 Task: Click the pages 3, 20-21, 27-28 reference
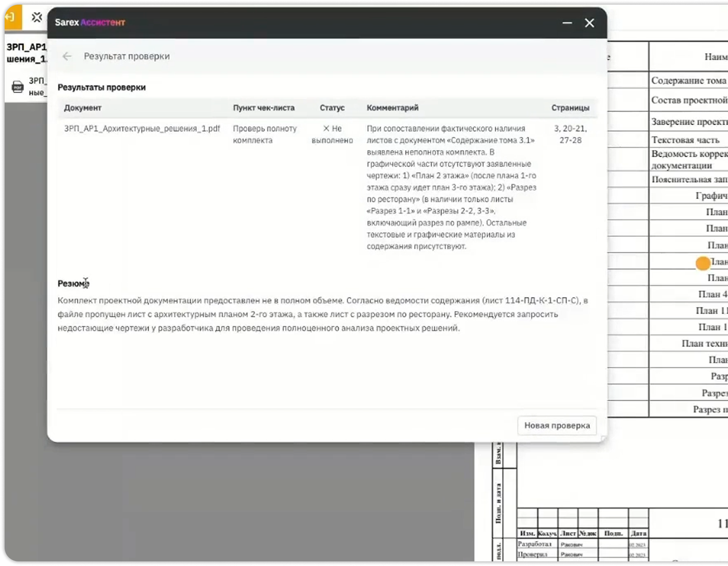point(570,134)
